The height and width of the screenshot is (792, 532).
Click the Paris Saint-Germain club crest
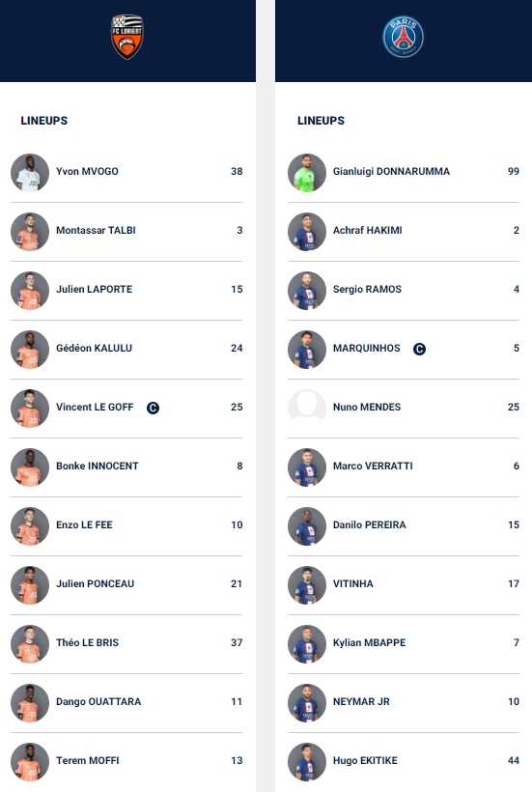pyautogui.click(x=403, y=37)
